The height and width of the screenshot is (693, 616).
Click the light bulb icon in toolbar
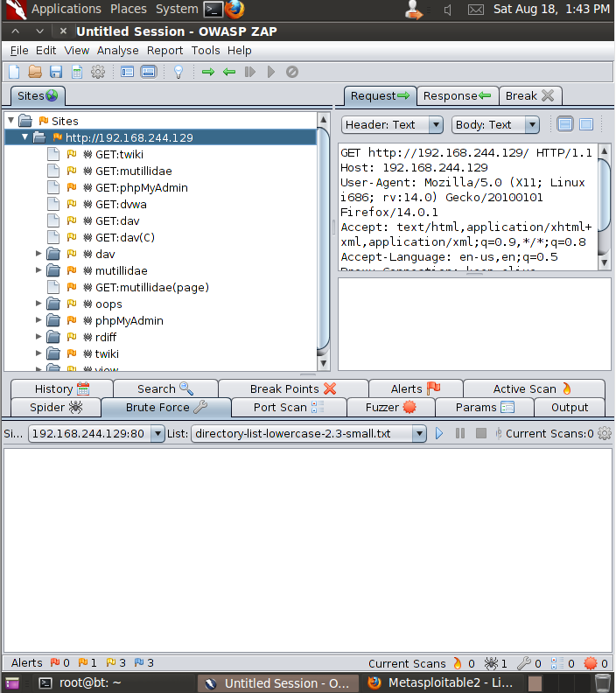point(178,72)
